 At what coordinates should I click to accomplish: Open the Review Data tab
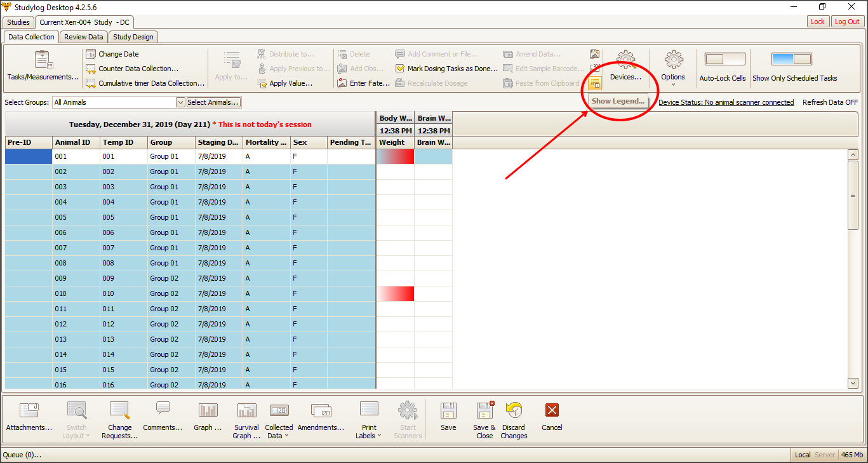(x=84, y=37)
